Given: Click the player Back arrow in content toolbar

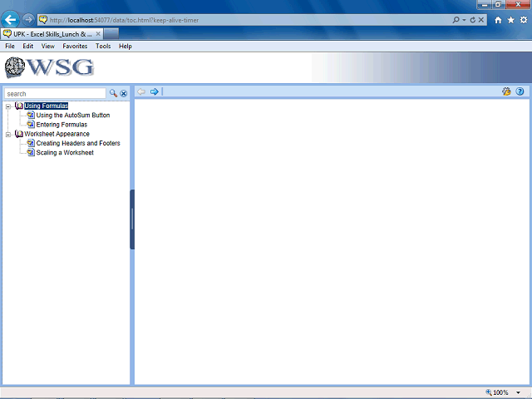Looking at the screenshot, I should [141, 91].
